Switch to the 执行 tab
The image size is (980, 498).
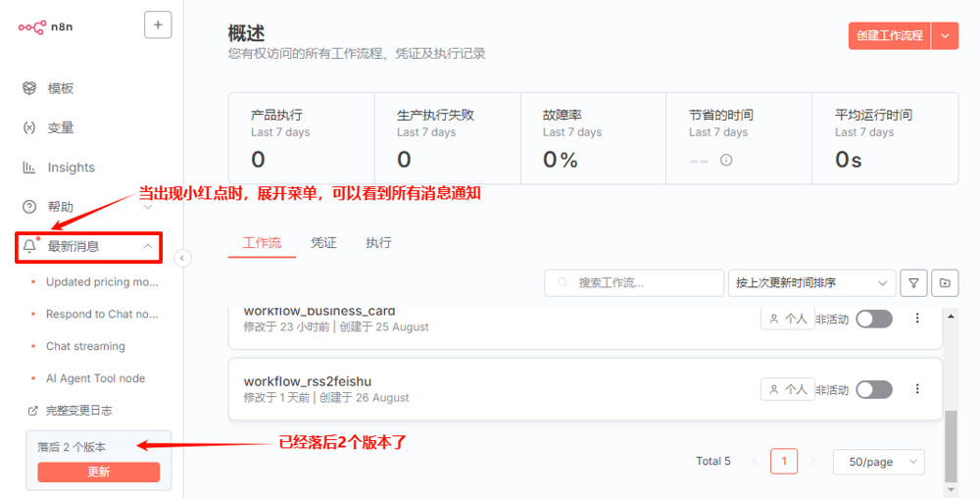378,243
